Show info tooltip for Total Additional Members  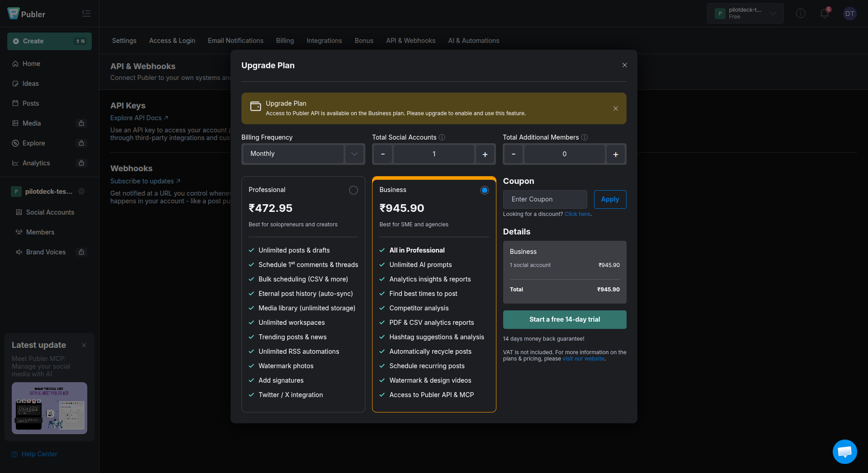click(x=584, y=137)
